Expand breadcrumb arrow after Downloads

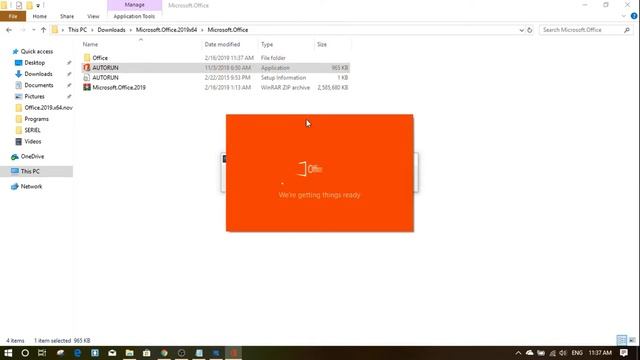(x=131, y=30)
